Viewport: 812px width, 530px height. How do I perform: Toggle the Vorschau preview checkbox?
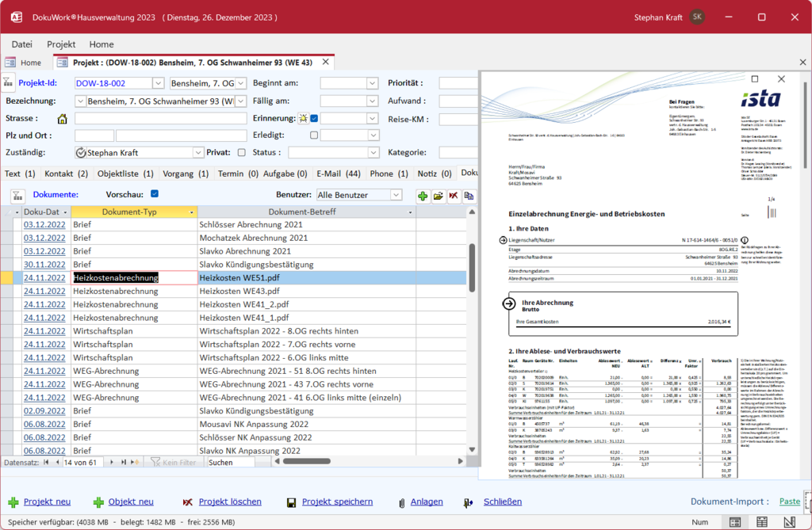pyautogui.click(x=155, y=194)
